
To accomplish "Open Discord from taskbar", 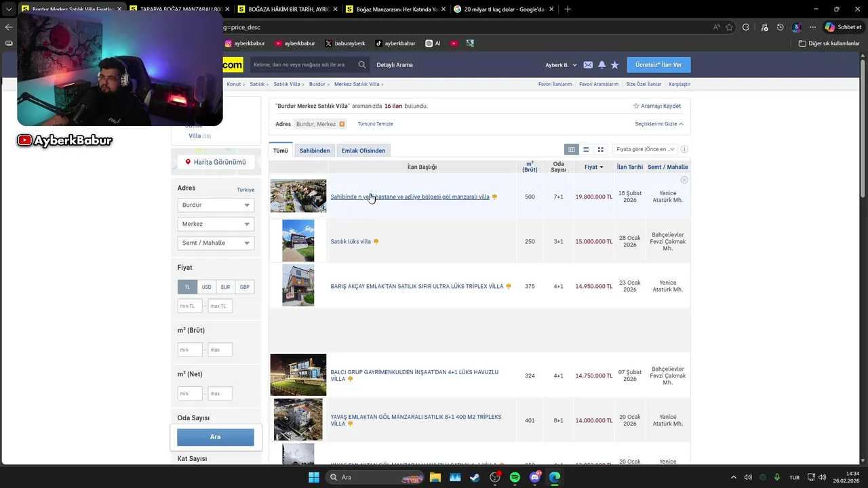I will coord(535,477).
